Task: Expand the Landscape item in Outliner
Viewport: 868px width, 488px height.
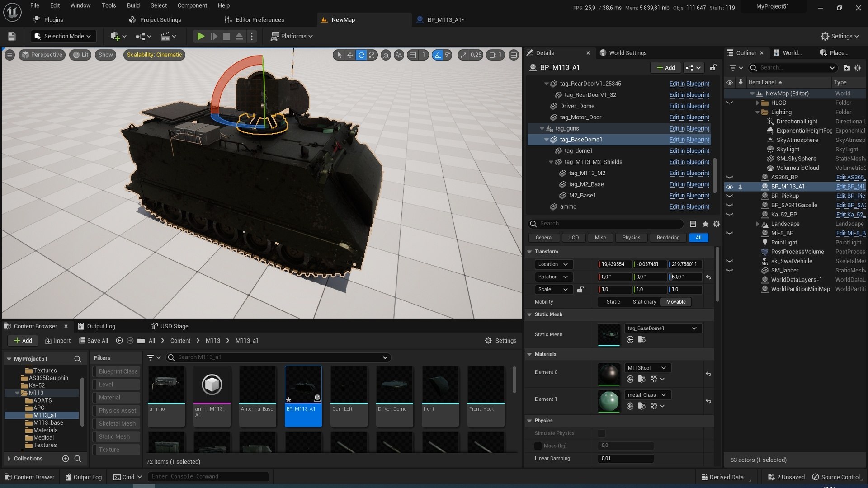Action: coord(758,224)
